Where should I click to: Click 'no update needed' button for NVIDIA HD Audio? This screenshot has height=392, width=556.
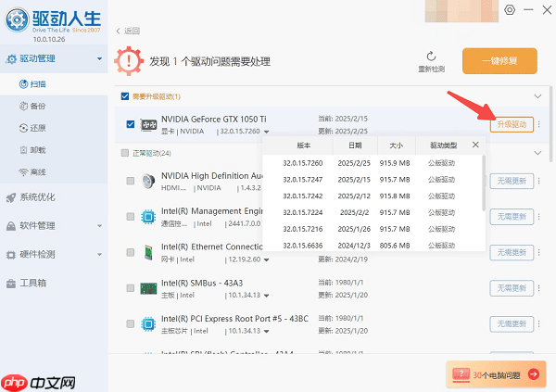[512, 182]
